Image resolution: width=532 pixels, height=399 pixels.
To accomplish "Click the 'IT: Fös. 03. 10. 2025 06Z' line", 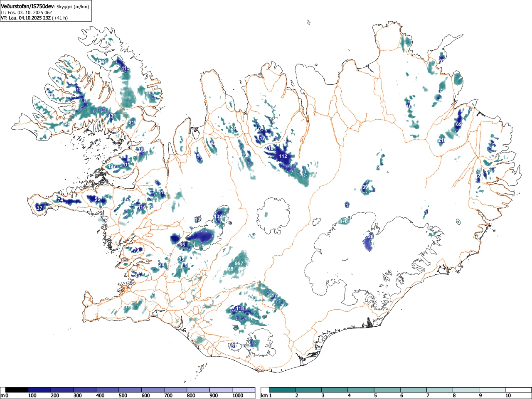I will [x=27, y=12].
